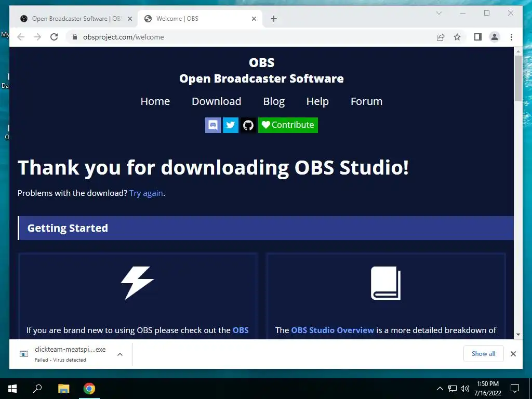Open the tab search chevron
Image resolution: width=532 pixels, height=399 pixels.
click(438, 13)
